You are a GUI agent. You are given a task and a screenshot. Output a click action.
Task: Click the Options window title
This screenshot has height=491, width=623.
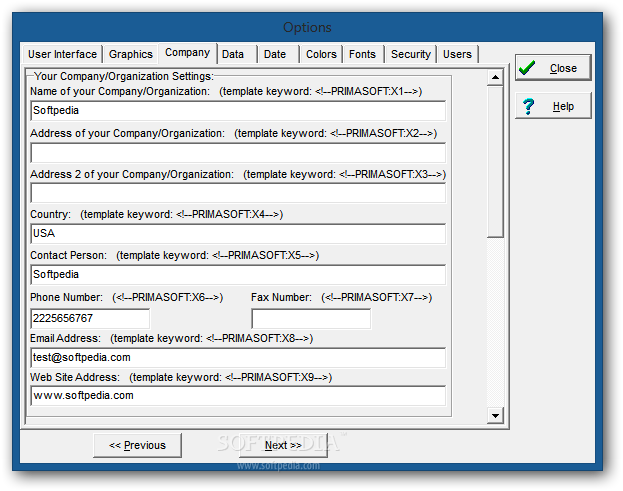[307, 27]
